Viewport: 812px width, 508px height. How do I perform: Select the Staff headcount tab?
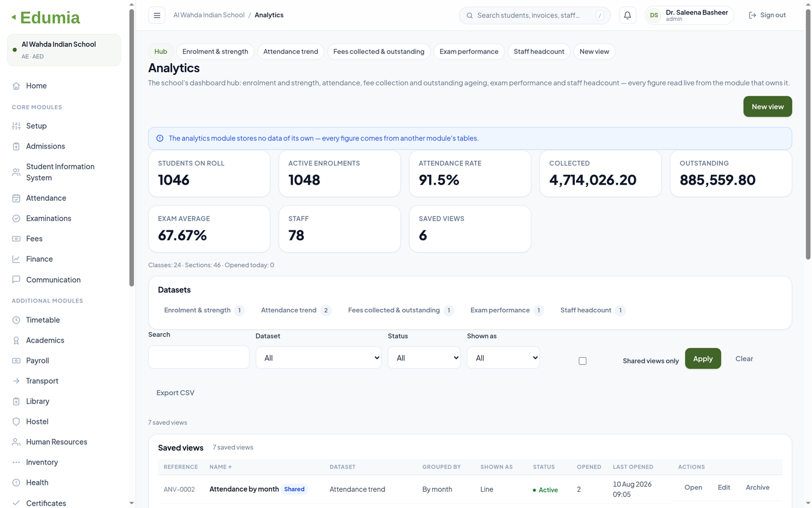539,52
